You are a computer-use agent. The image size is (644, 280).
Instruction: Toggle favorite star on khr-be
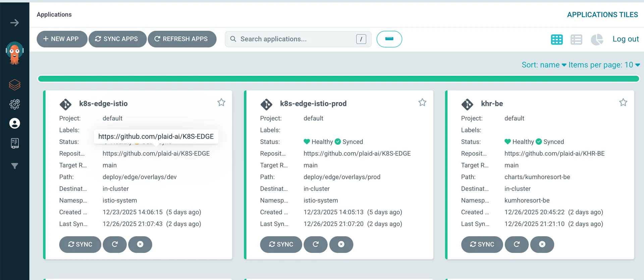pos(623,102)
